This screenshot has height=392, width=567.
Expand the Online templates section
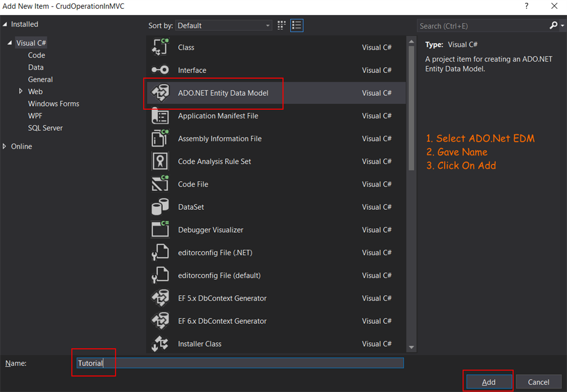coord(8,146)
